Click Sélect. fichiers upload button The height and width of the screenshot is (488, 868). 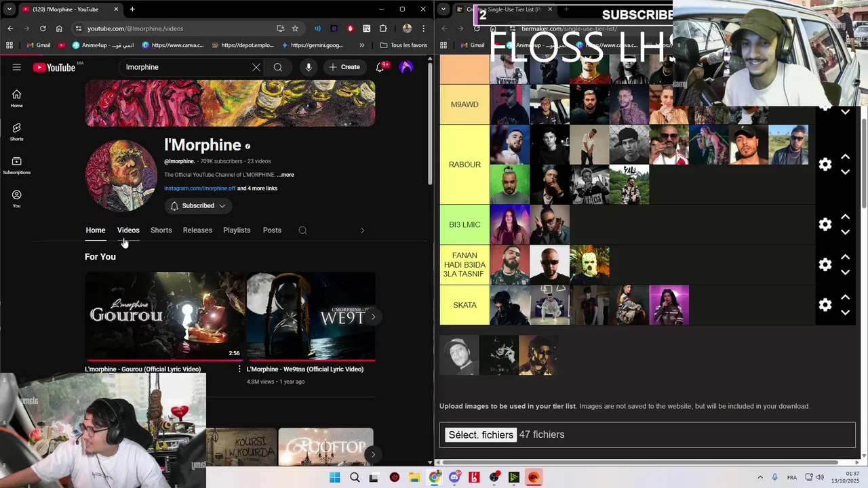pos(481,435)
